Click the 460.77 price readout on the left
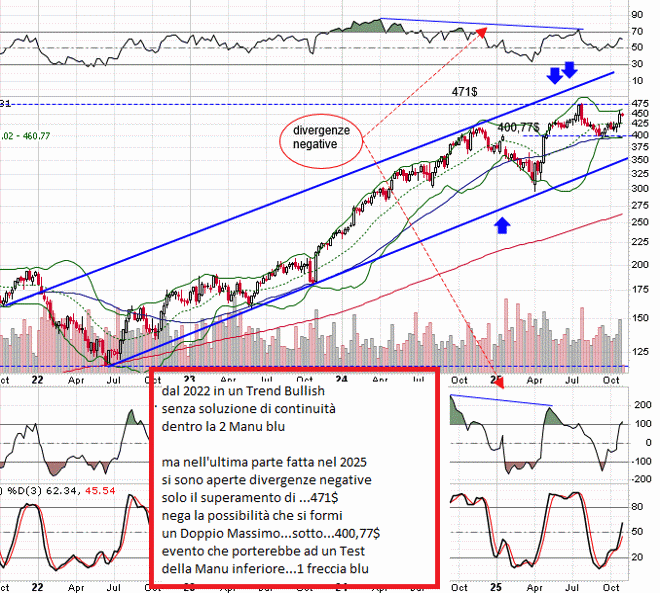The width and height of the screenshot is (660, 593). (x=29, y=135)
